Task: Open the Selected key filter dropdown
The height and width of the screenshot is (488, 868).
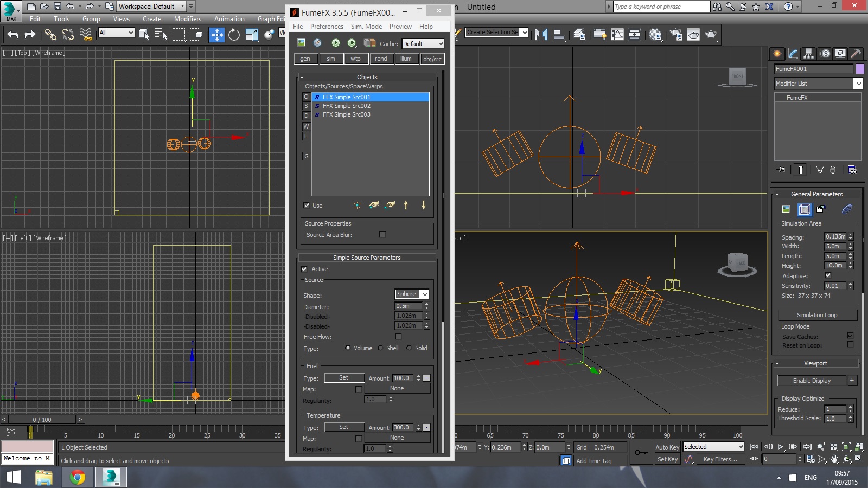Action: 713,447
